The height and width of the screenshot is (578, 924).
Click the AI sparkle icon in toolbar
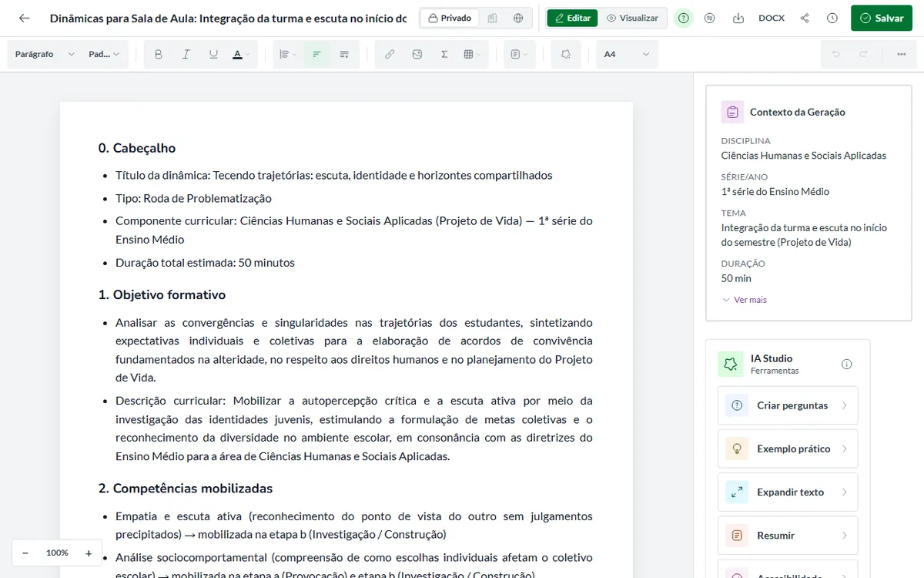566,55
